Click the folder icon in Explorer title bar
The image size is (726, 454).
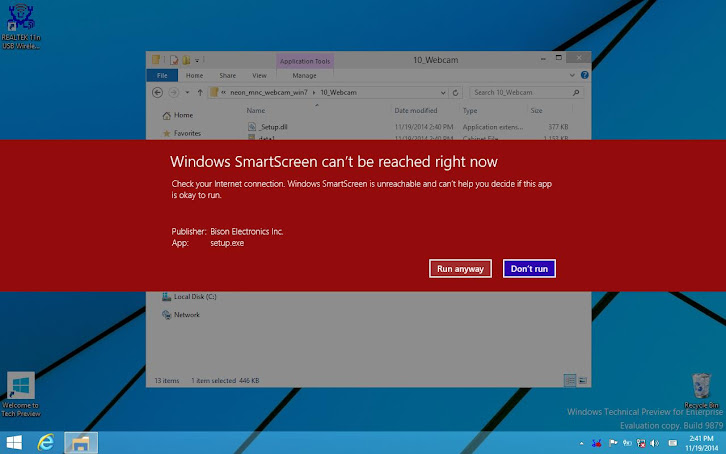coord(156,60)
